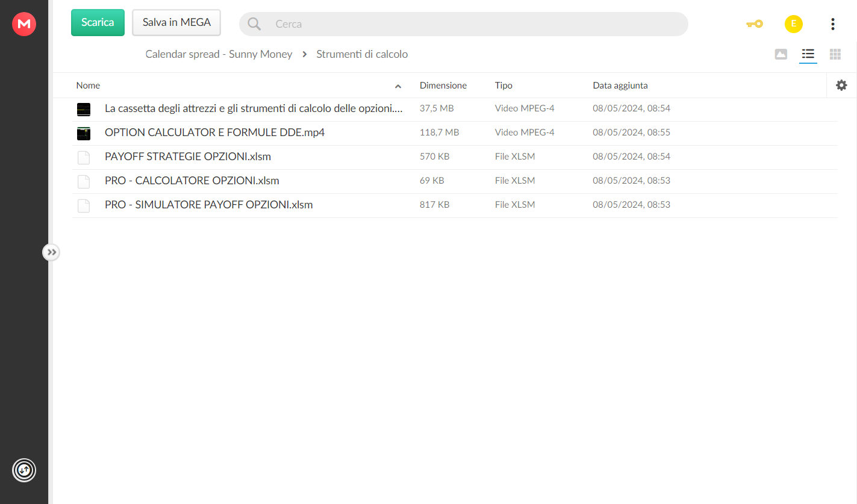Expand the left sidebar with double-arrow
857x504 pixels.
(51, 252)
